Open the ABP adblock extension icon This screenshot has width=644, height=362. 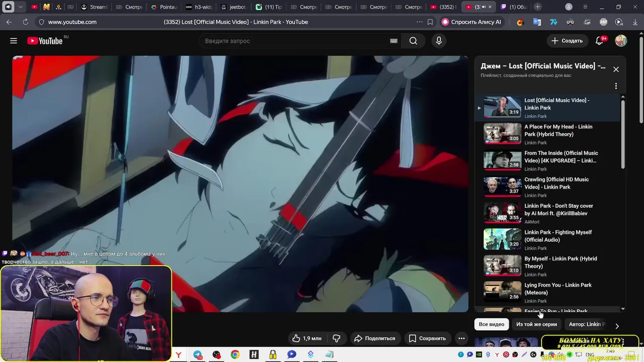(603, 22)
